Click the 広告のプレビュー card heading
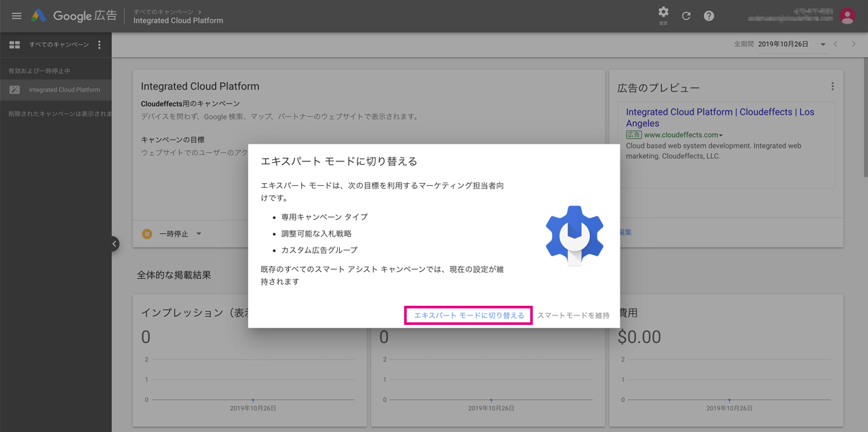Screen dimensions: 868x432 click(658, 87)
